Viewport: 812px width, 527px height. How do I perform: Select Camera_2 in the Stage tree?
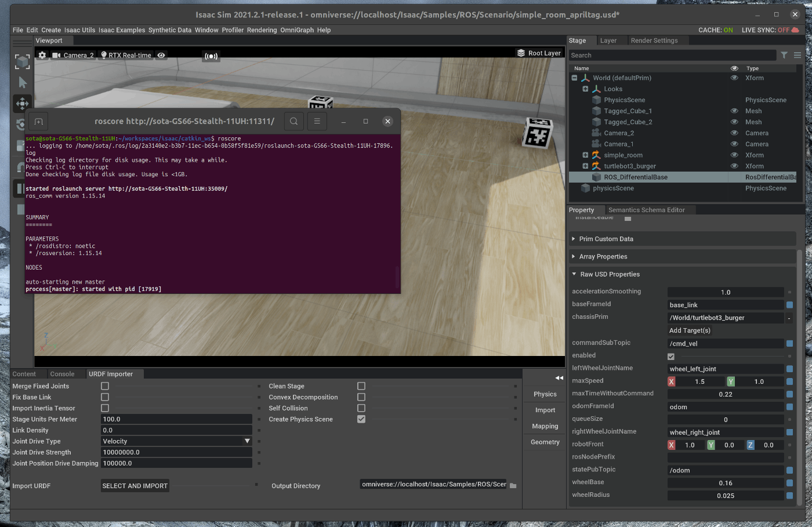click(618, 133)
